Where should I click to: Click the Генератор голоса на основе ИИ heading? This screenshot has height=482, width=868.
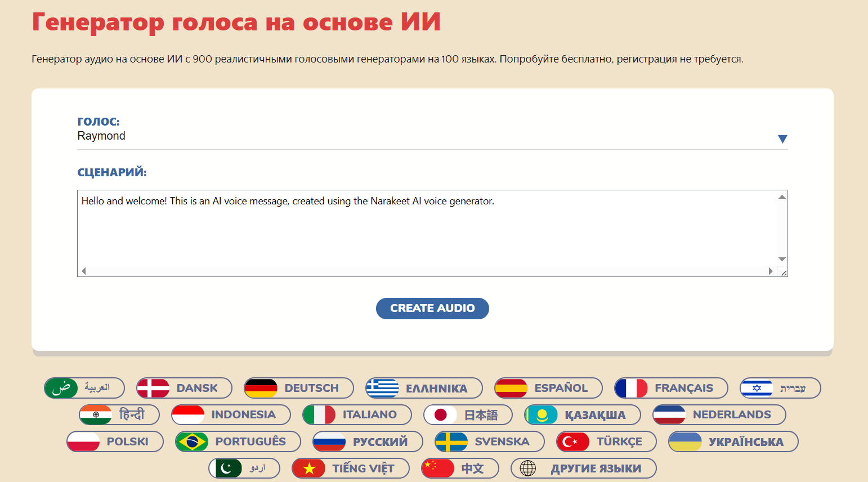[x=236, y=22]
